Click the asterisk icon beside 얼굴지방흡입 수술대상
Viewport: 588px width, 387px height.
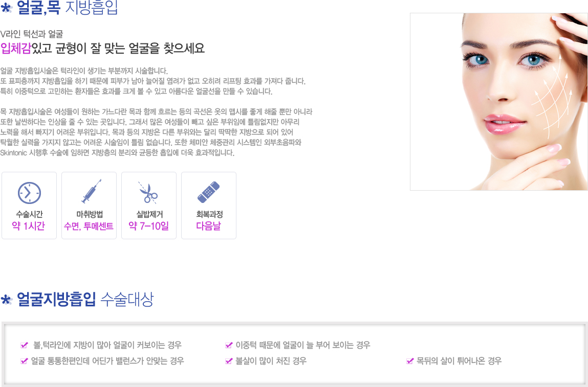point(6,300)
